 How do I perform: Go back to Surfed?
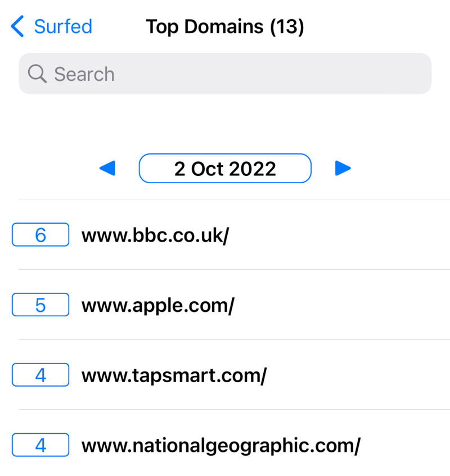(x=51, y=26)
